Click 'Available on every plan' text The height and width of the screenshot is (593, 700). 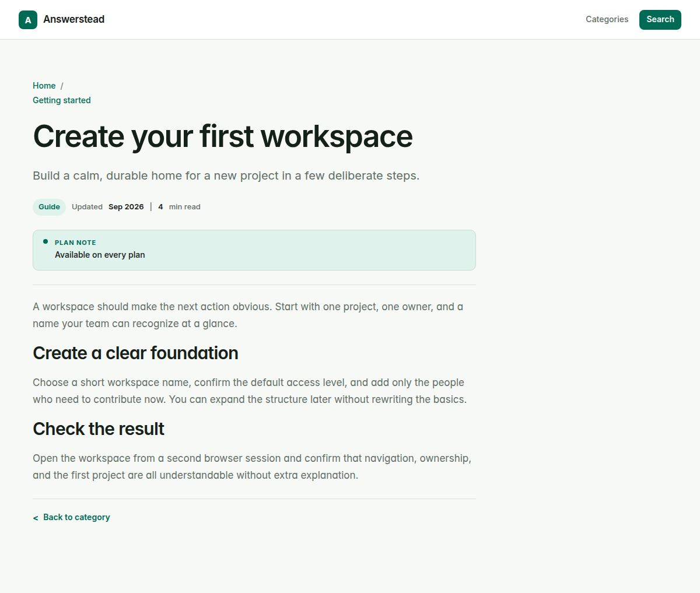[100, 255]
